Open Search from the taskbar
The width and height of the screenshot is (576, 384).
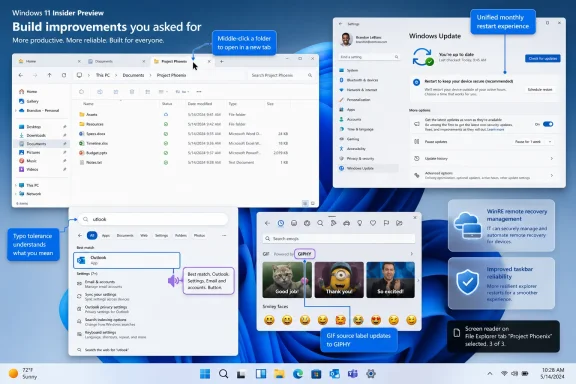223,374
